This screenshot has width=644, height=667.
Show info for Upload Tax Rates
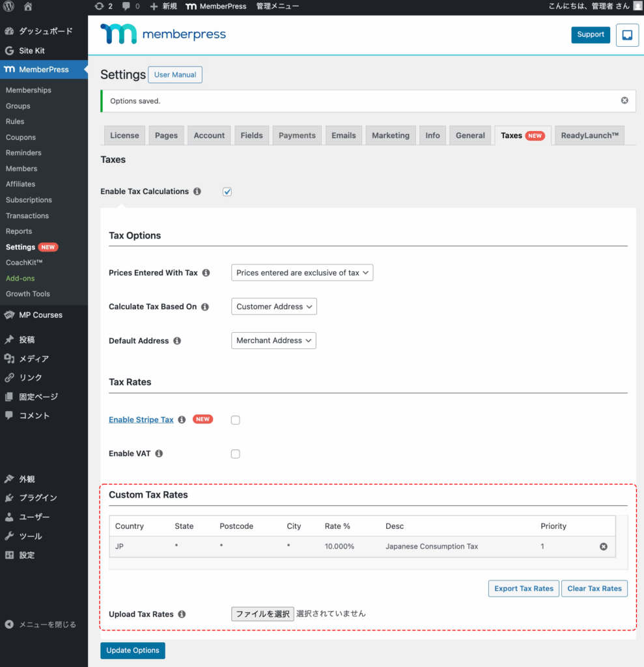(x=182, y=614)
